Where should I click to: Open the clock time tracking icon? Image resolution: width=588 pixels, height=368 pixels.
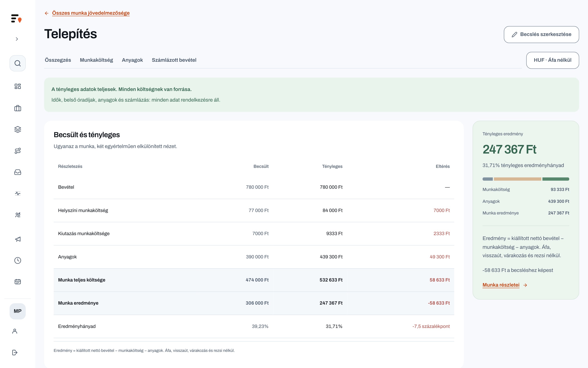[x=18, y=260]
